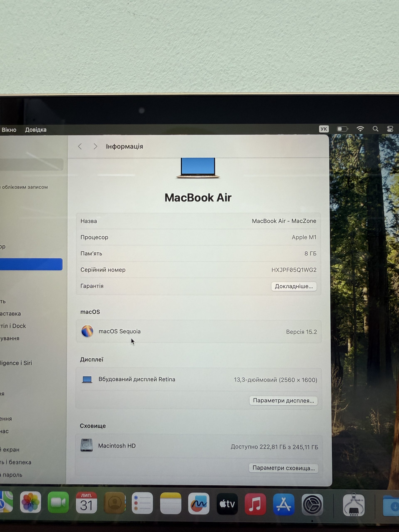Click the 'Macintosh HD' label
This screenshot has width=399, height=532.
[117, 446]
